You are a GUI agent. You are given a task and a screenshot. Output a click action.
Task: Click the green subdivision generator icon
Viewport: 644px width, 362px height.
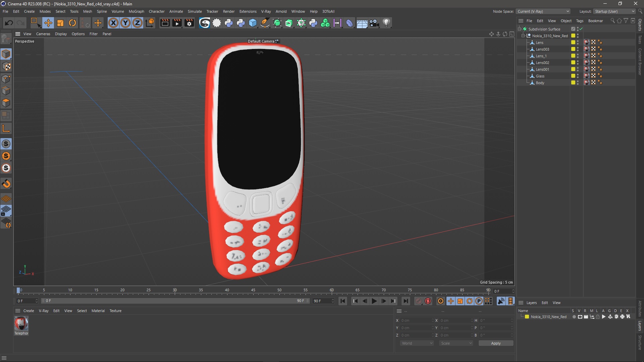tap(277, 23)
